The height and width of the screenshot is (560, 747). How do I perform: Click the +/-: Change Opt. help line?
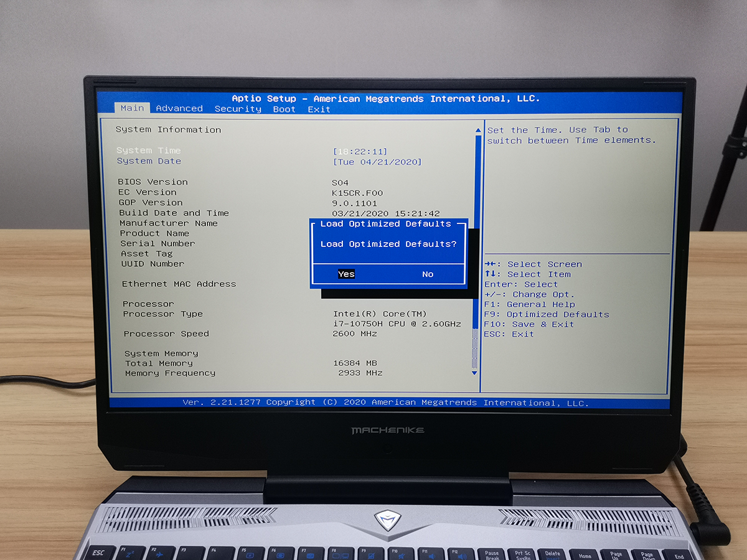click(x=529, y=294)
